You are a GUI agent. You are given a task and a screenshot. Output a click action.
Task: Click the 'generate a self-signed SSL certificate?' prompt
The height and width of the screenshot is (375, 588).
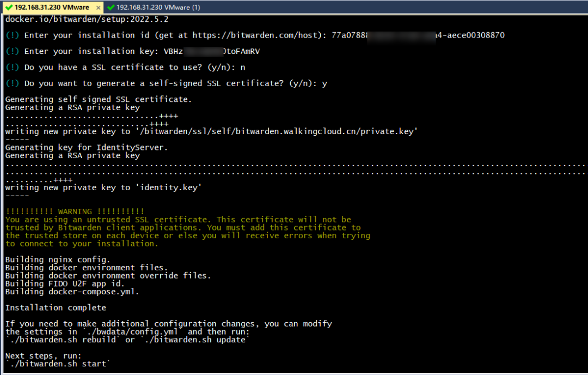click(x=167, y=83)
